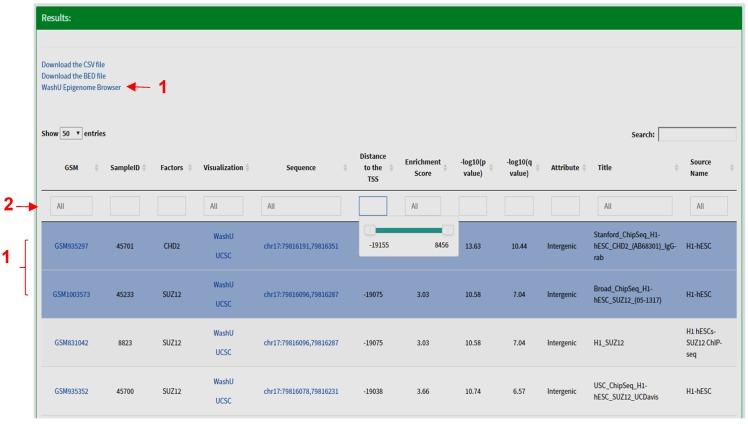Click the Download the CSV file link
Viewport: 748px width, 424px height.
pos(72,65)
